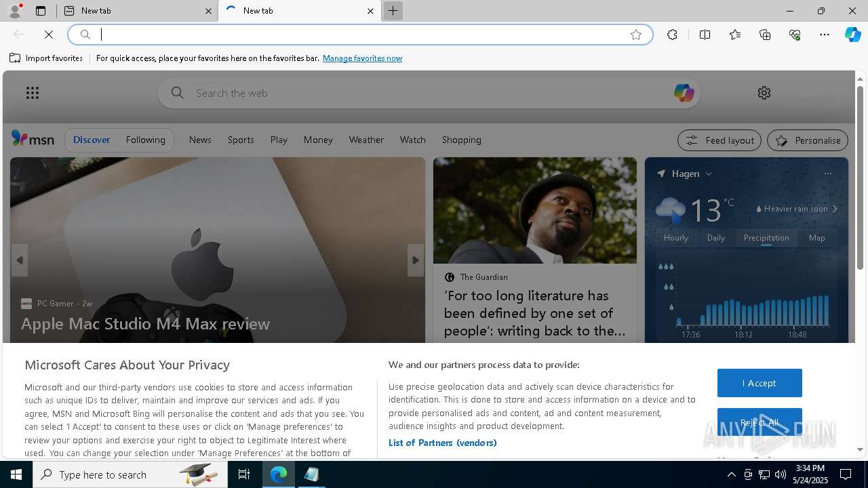Add this page to favorites star
This screenshot has width=868, height=488.
[x=636, y=35]
